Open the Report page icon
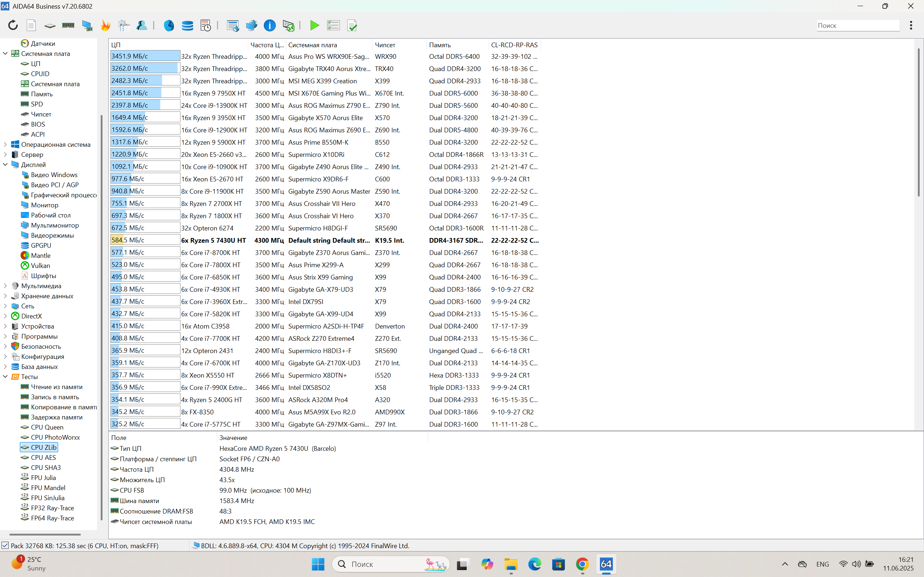Viewport: 924px width, 577px height. tap(31, 25)
